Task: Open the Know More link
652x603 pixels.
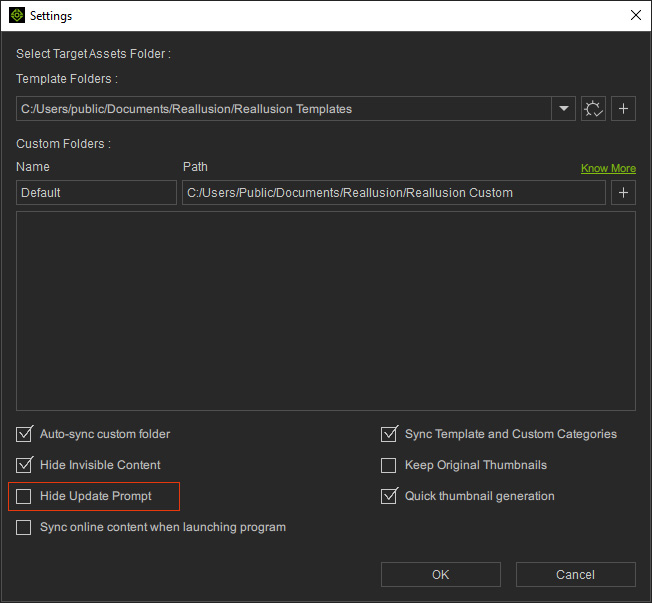Action: click(x=608, y=168)
